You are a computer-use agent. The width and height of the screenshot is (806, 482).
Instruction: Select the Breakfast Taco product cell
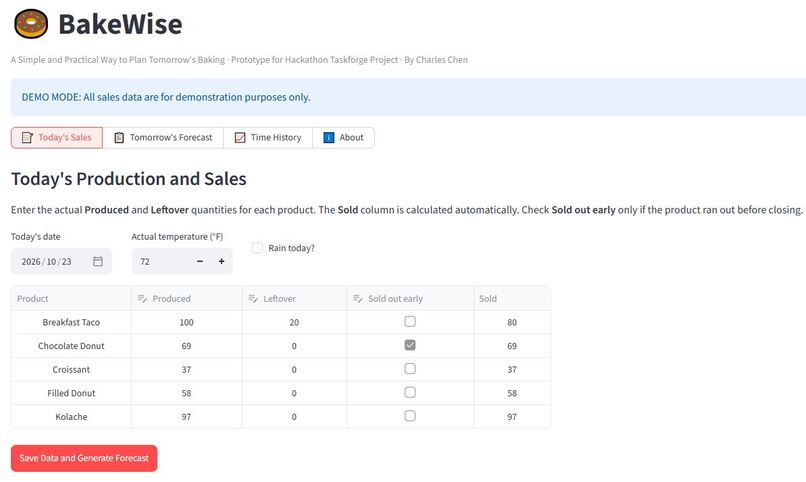[x=71, y=322]
